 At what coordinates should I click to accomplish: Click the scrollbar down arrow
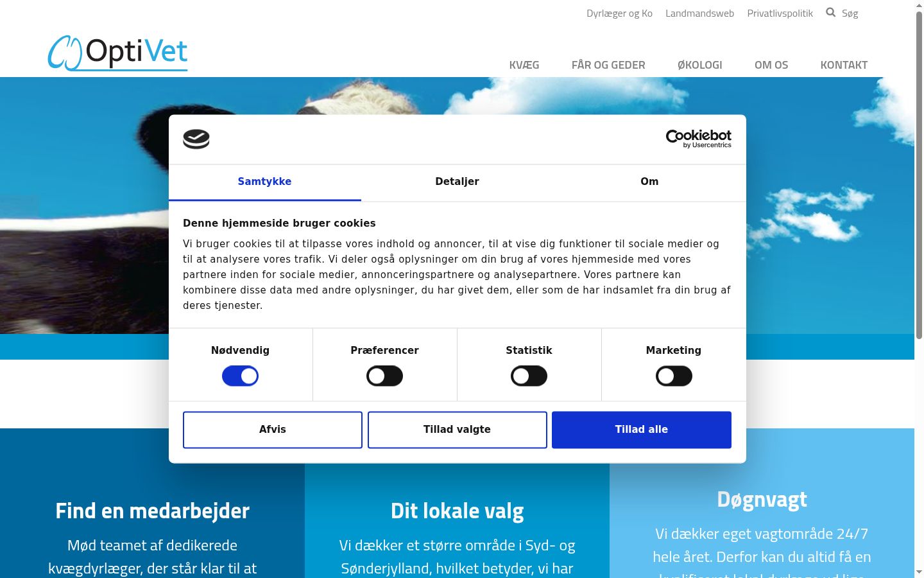tap(919, 572)
